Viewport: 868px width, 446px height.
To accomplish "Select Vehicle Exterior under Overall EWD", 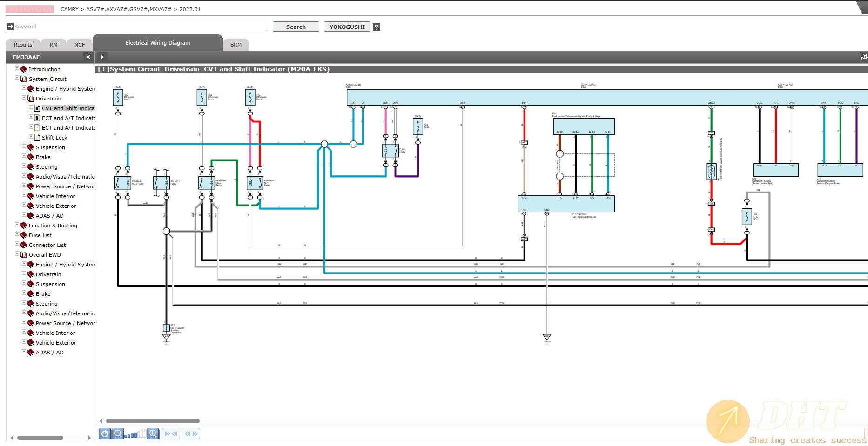I will click(56, 343).
